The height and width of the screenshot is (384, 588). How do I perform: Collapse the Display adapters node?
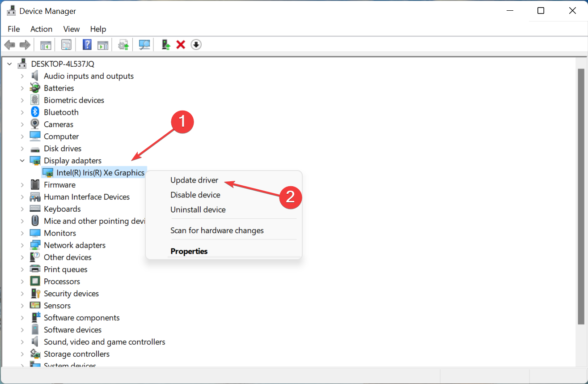[22, 161]
